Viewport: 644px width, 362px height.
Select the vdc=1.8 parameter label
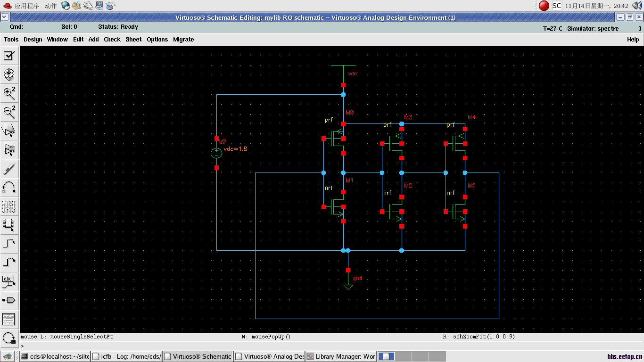(x=235, y=149)
